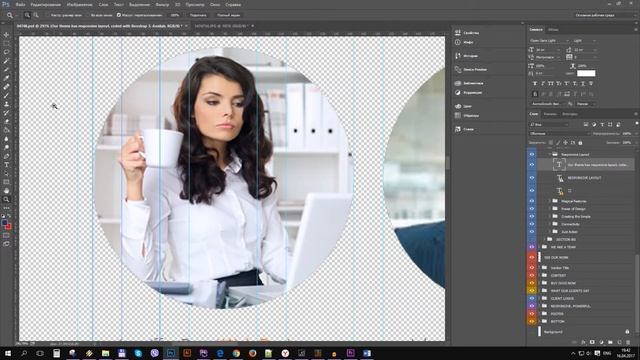Switch to the Channels tab
The height and width of the screenshot is (360, 640).
(x=550, y=114)
